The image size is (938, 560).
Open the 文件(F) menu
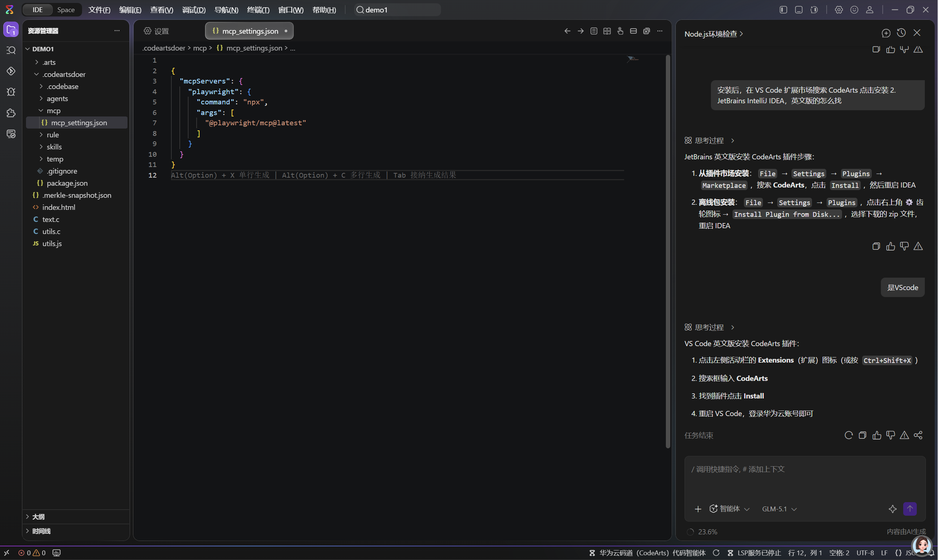coord(99,10)
